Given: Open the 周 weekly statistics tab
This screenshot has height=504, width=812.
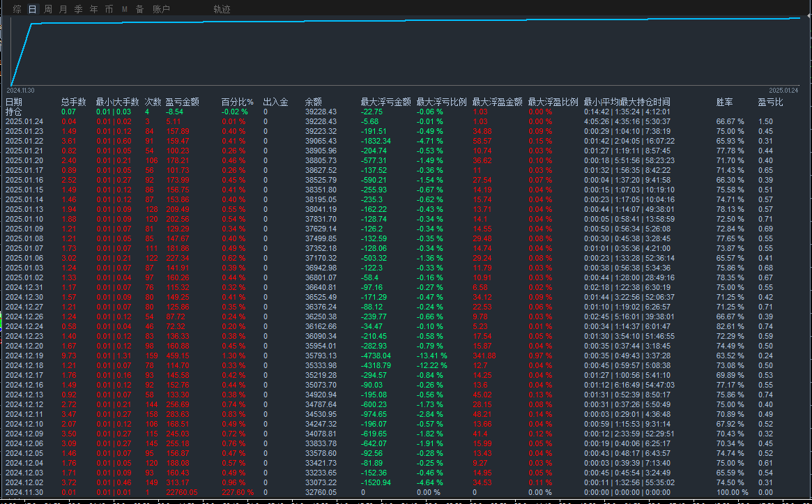Looking at the screenshot, I should pyautogui.click(x=47, y=9).
